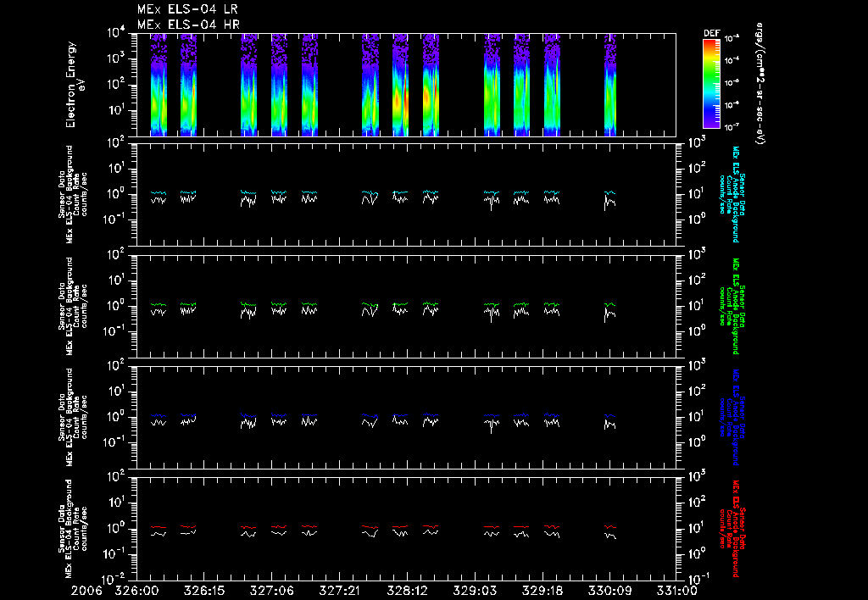Image resolution: width=868 pixels, height=600 pixels.
Task: Click the "DEF" label above the color bar
Action: click(711, 33)
